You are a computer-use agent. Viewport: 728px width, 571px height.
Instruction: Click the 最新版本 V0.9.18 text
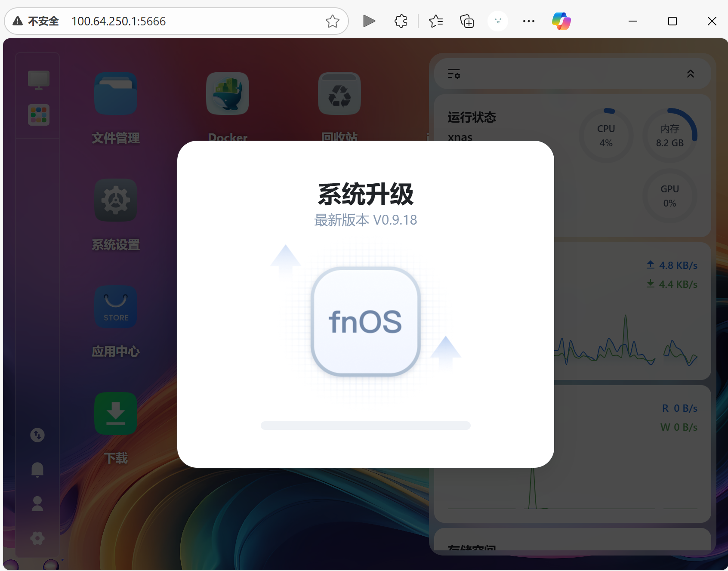pyautogui.click(x=366, y=220)
